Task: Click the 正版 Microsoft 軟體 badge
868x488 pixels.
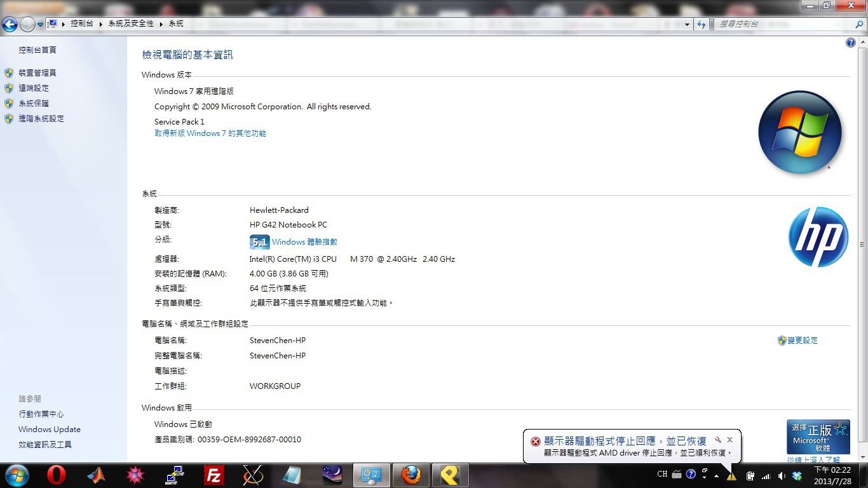Action: [x=818, y=437]
